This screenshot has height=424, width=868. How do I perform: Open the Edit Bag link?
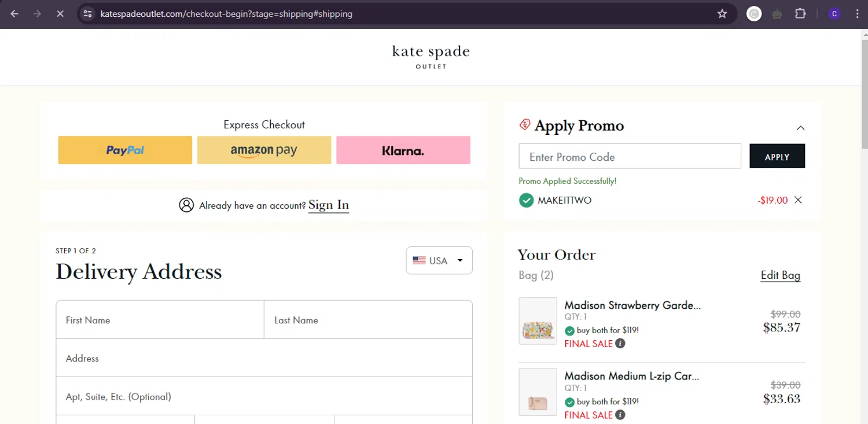click(781, 275)
